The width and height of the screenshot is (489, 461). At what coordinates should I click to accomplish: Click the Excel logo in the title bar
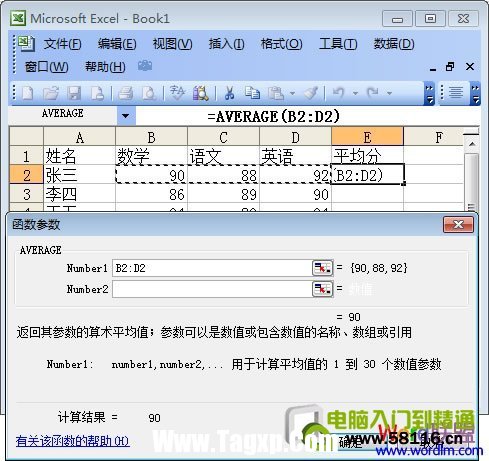[x=18, y=18]
